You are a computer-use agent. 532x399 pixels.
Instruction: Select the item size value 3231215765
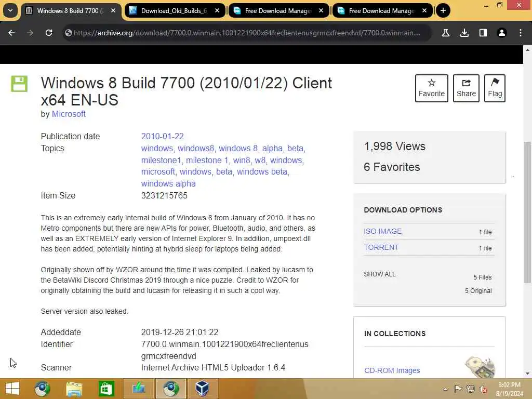tap(164, 196)
